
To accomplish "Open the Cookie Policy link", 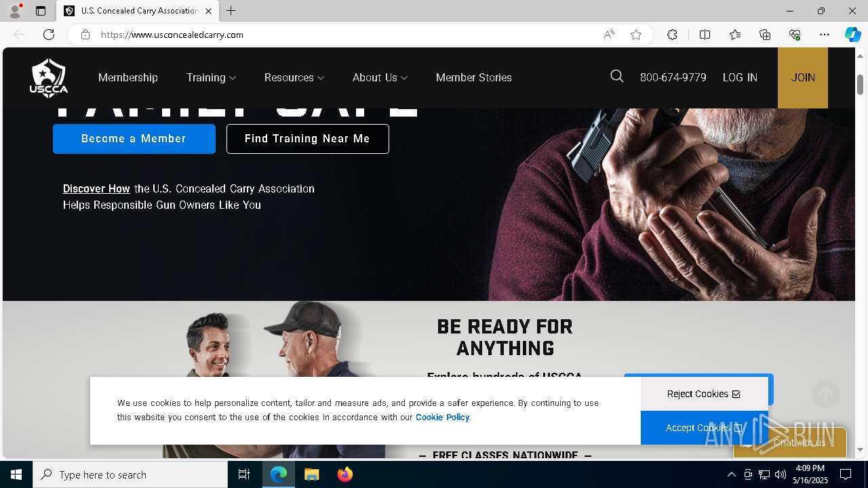I will click(x=442, y=417).
